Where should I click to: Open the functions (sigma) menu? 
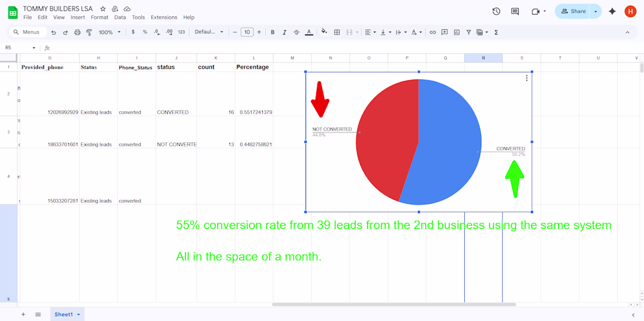pos(496,32)
